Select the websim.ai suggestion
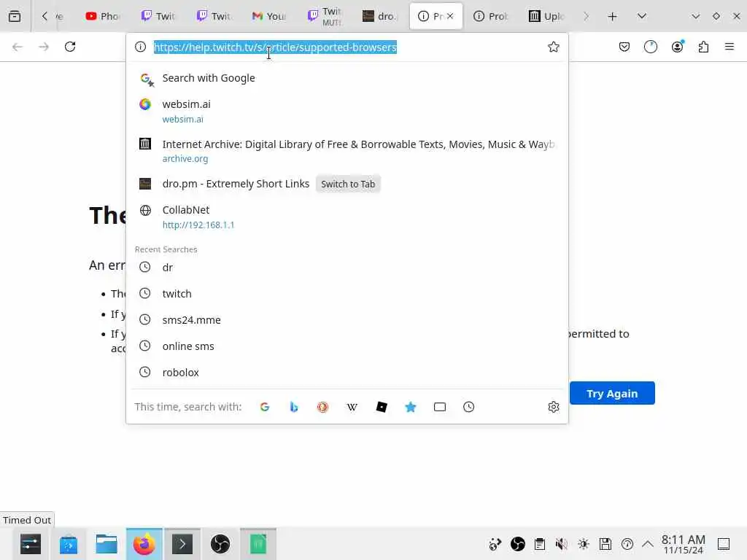 [347, 111]
